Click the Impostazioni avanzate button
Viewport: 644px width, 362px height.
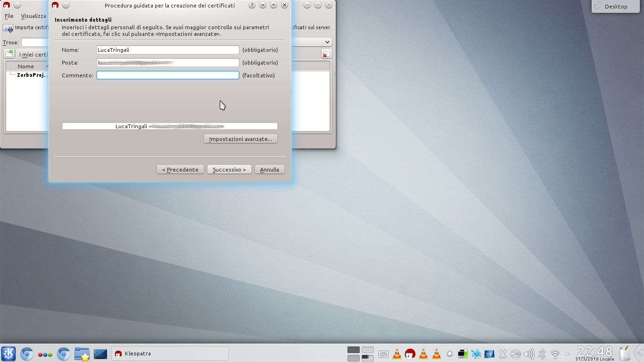[x=240, y=139]
